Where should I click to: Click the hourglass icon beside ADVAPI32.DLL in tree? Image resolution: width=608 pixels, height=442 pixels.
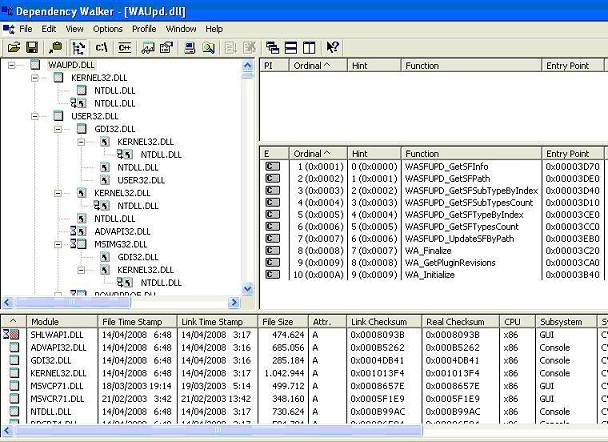coord(73,231)
